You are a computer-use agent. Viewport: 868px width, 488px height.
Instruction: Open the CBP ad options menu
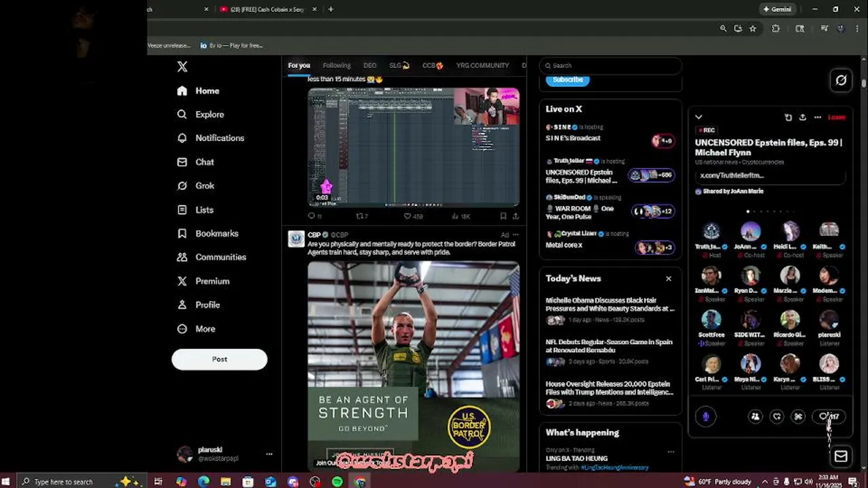coord(516,235)
